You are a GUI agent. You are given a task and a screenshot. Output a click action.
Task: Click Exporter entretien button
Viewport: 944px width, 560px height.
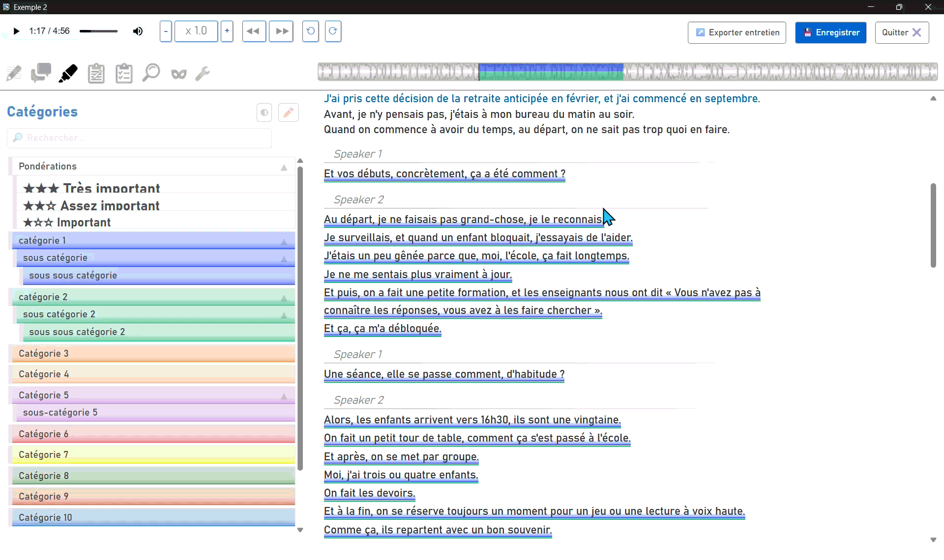(x=737, y=32)
